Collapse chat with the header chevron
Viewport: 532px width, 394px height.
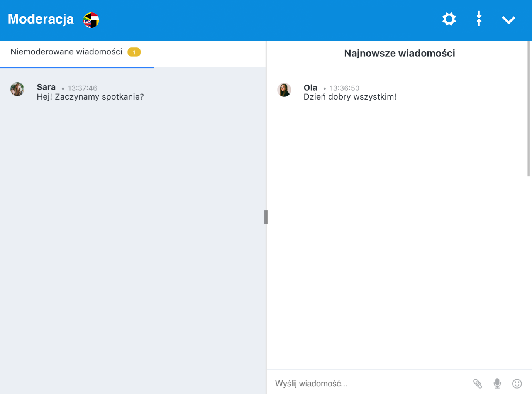coord(508,20)
